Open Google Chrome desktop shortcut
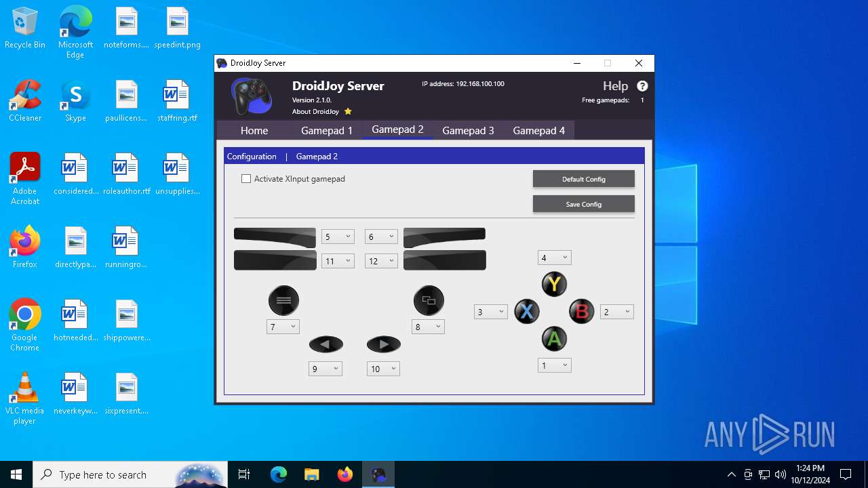Image resolution: width=868 pixels, height=488 pixels. tap(25, 325)
